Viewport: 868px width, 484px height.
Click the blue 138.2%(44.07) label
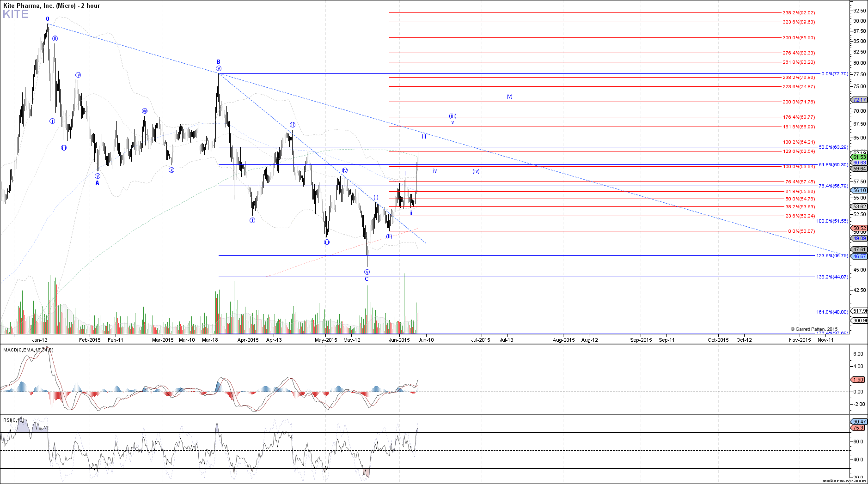click(832, 277)
